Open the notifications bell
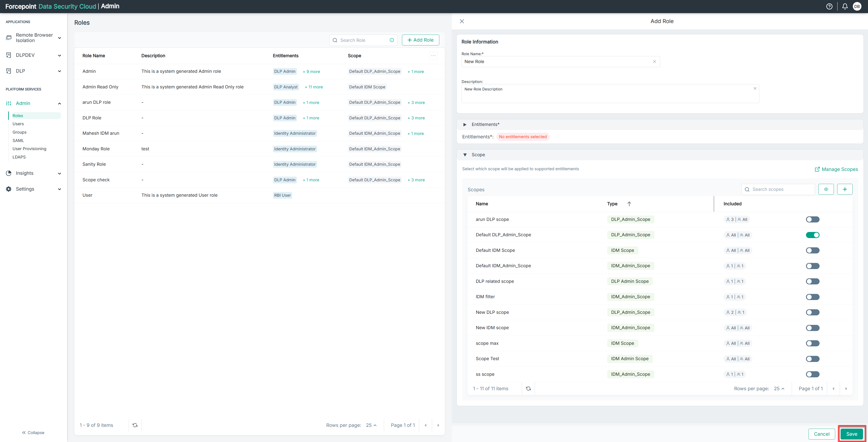This screenshot has height=442, width=868. click(x=845, y=6)
